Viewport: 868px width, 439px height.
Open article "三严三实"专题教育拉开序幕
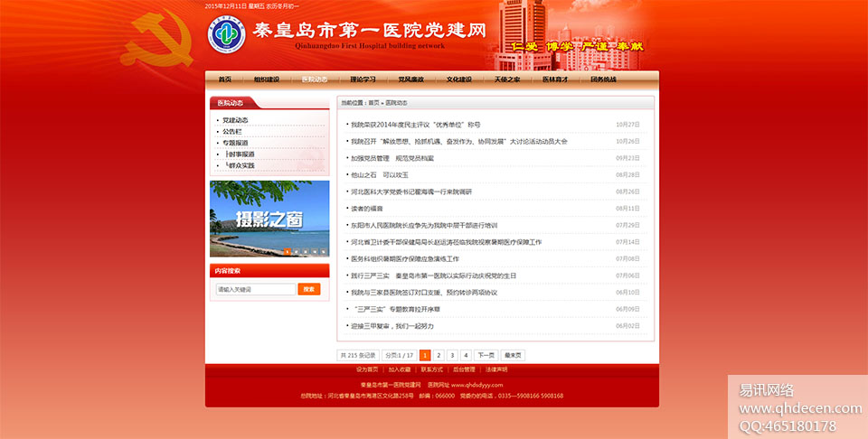pyautogui.click(x=395, y=309)
